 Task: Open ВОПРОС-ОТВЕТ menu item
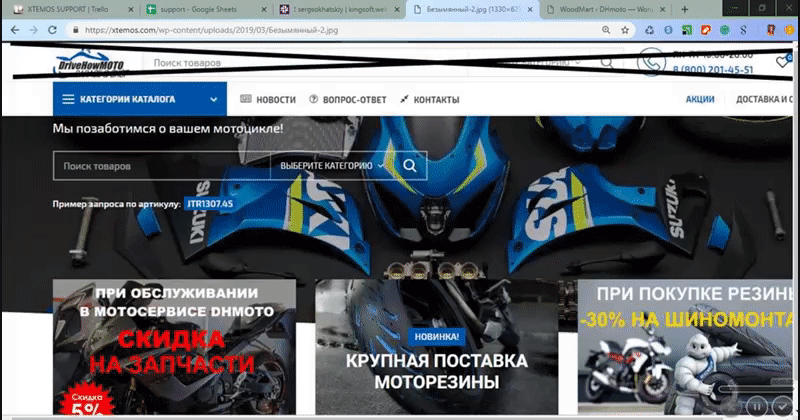point(347,100)
